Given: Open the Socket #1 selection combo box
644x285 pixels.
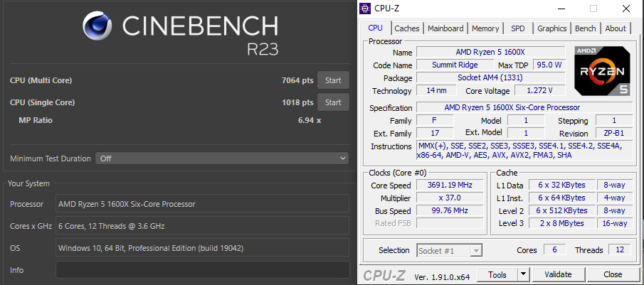Looking at the screenshot, I should point(450,251).
